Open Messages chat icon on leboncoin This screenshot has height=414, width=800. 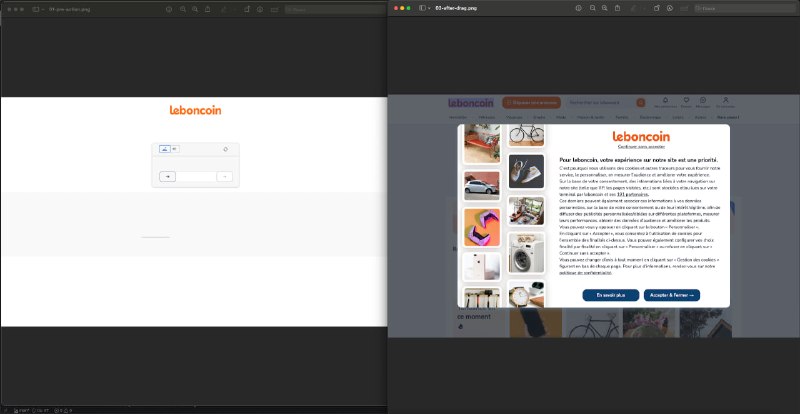[703, 102]
